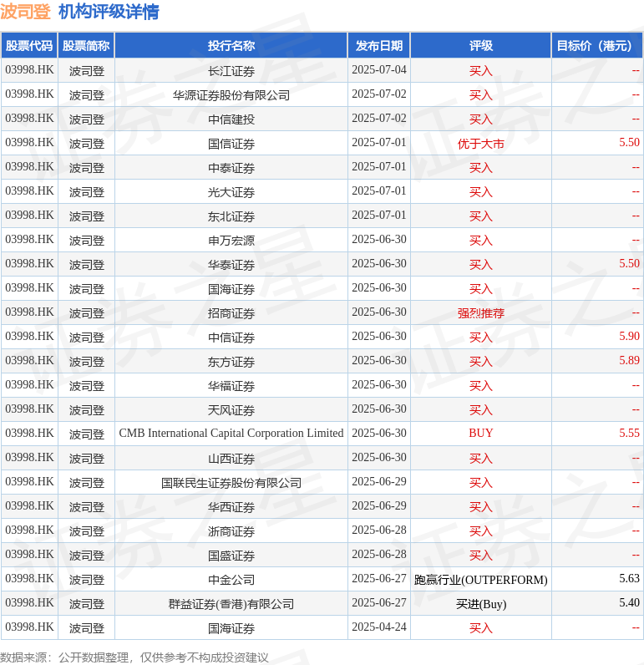Select the 东北证券 cell
644x665 pixels.
pyautogui.click(x=231, y=216)
